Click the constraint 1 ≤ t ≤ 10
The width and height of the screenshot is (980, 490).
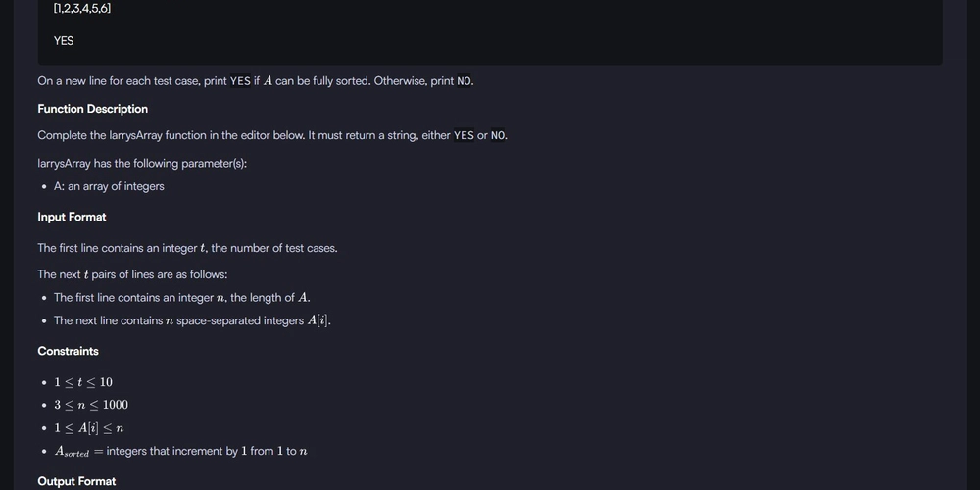[x=83, y=382]
